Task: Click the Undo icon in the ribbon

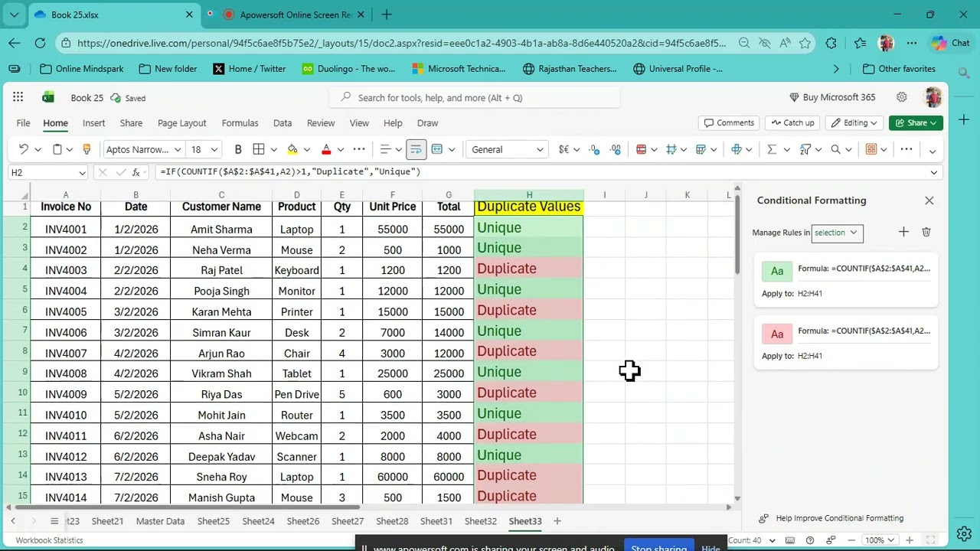Action: click(24, 149)
